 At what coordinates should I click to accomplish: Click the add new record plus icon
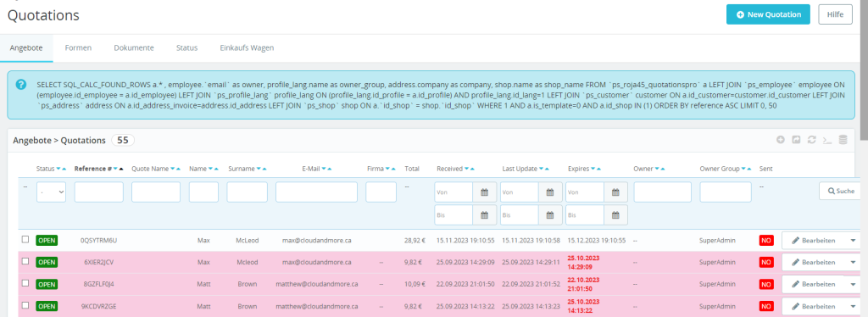[x=781, y=140]
